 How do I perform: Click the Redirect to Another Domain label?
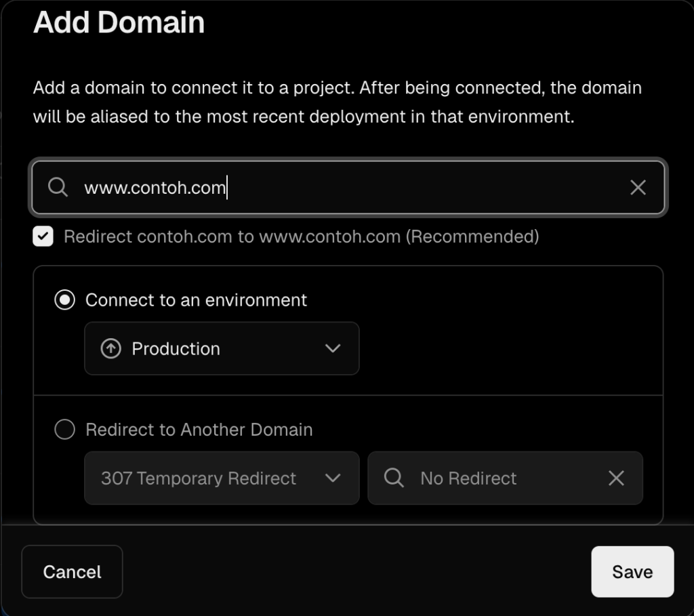[199, 430]
